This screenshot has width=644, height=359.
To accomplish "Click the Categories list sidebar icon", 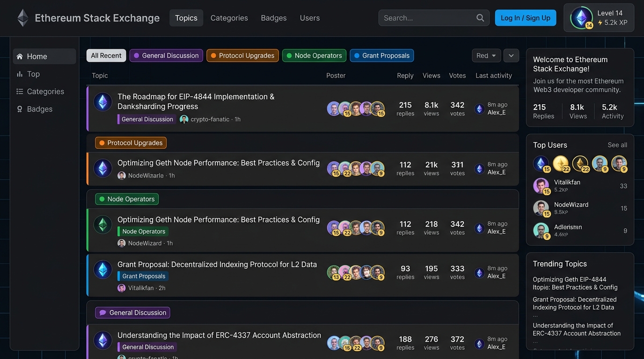I will point(20,92).
